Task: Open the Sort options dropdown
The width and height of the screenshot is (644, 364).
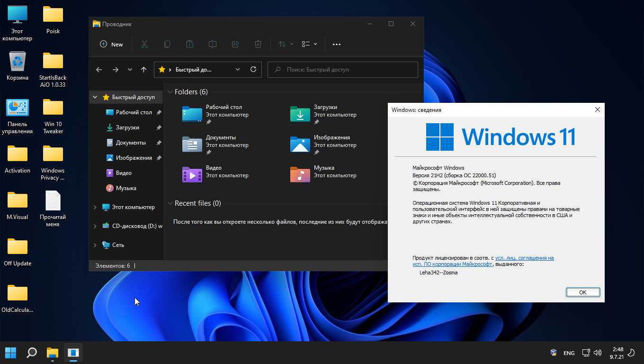Action: (286, 44)
